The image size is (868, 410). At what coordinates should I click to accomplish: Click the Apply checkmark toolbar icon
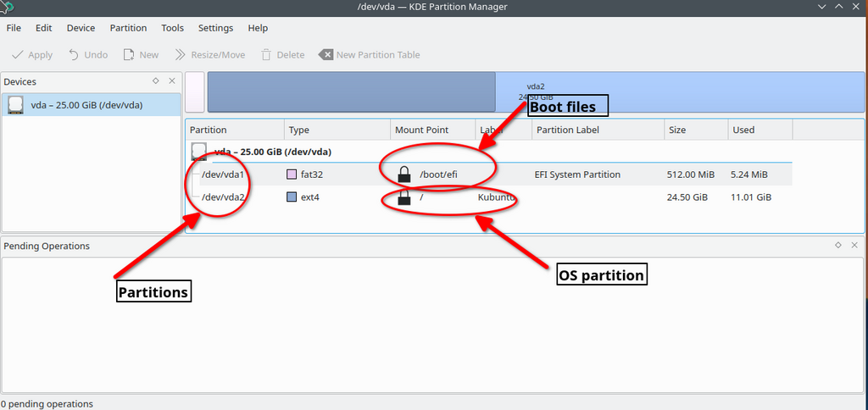pyautogui.click(x=17, y=55)
